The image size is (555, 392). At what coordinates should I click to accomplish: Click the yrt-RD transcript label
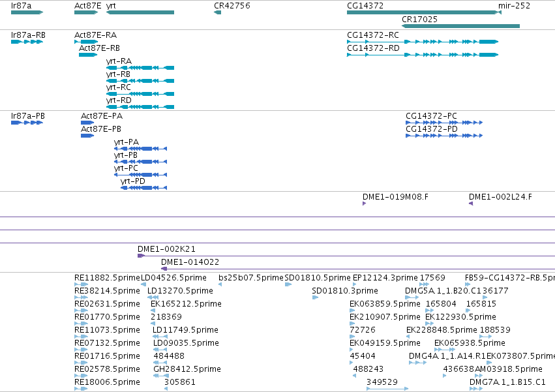pos(119,100)
